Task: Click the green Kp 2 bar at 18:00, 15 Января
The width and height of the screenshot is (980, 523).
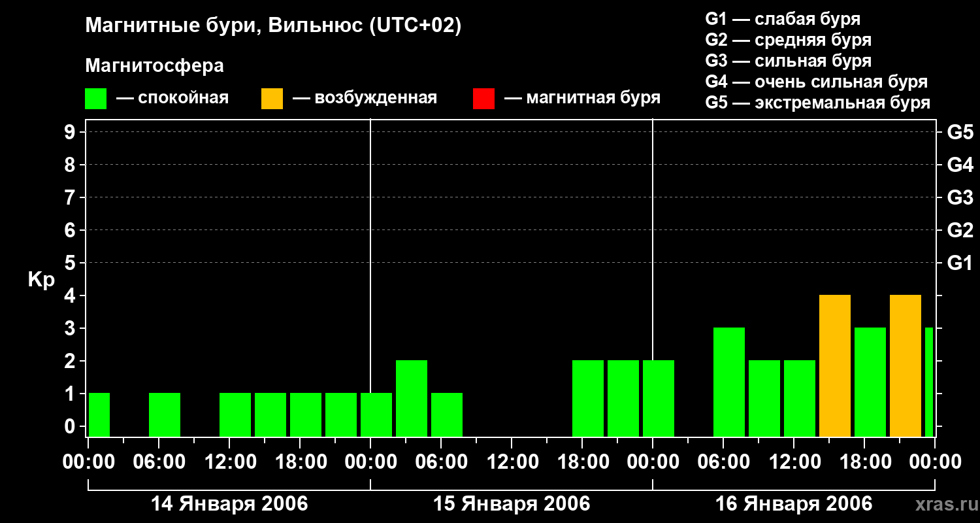Action: (588, 398)
